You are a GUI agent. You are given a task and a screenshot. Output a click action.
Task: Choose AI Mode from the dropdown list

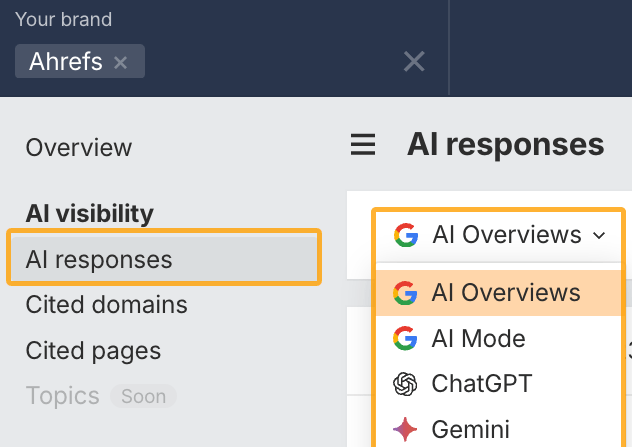[x=478, y=339]
